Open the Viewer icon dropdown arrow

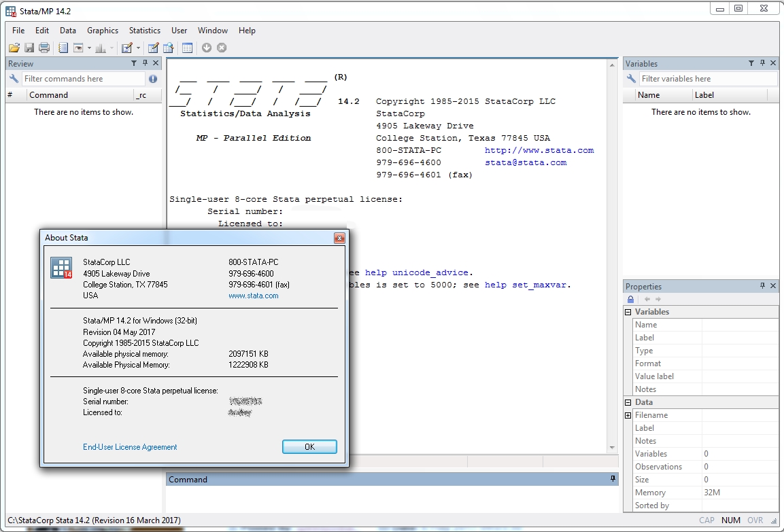point(88,48)
